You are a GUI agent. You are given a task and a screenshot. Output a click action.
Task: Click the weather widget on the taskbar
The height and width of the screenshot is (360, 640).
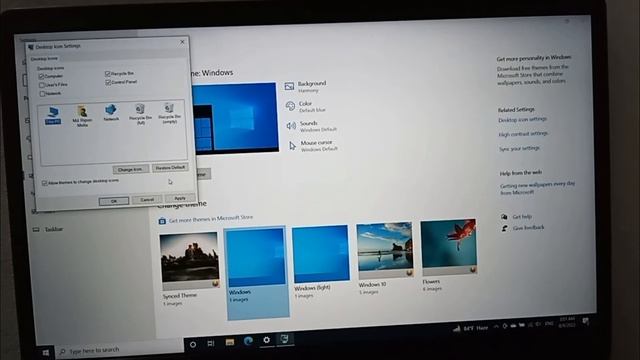click(471, 328)
